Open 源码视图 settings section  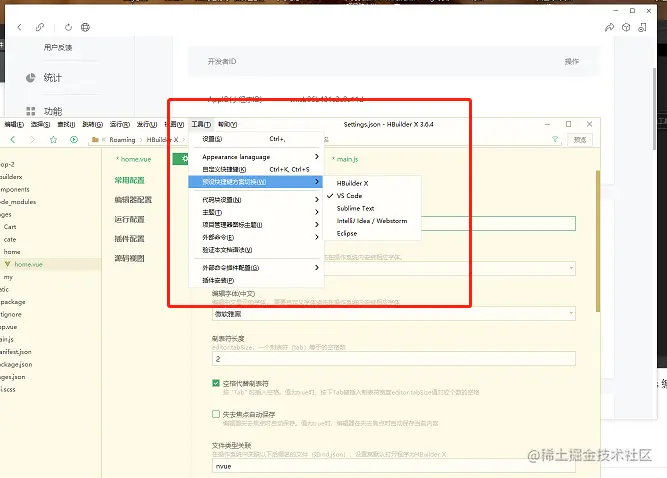click(130, 259)
